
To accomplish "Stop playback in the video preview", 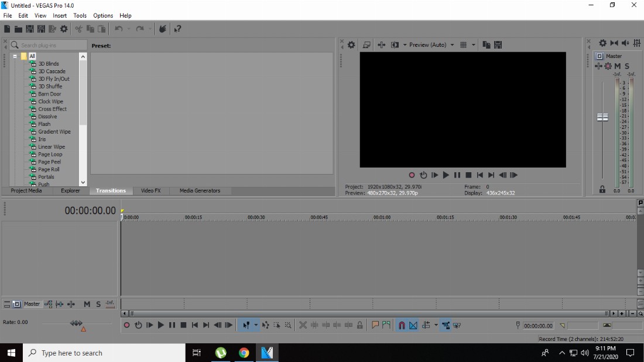I will [468, 175].
